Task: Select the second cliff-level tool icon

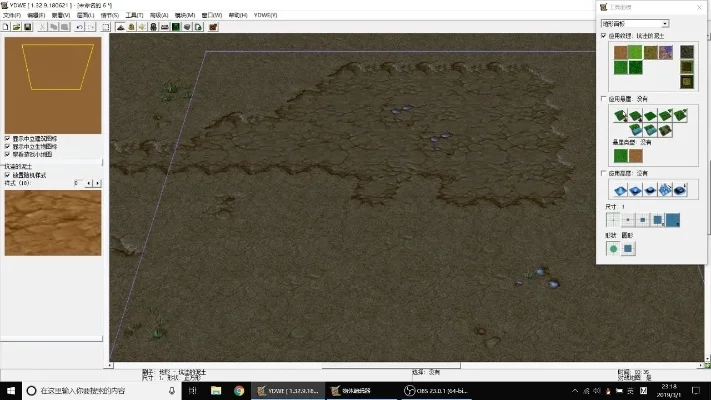Action: 635,116
